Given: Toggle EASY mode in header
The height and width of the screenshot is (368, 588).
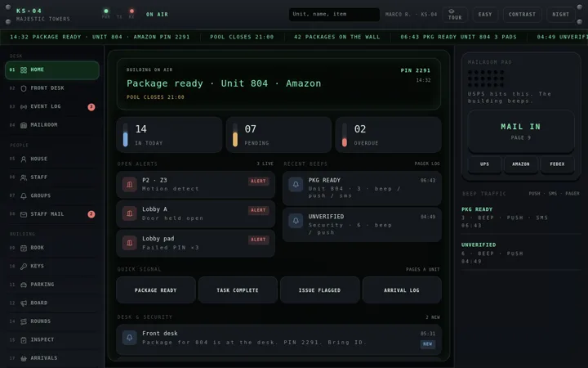Looking at the screenshot, I should 485,15.
